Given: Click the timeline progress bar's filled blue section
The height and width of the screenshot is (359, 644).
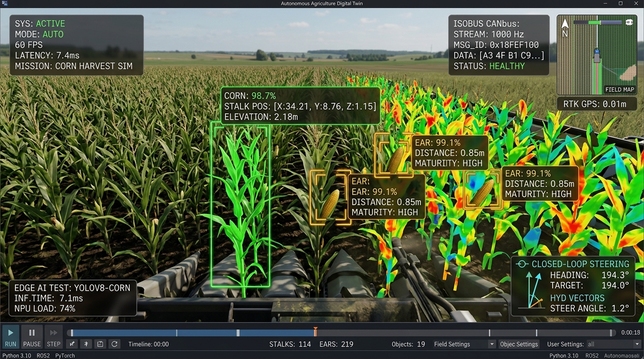Looking at the screenshot, I should pos(193,333).
